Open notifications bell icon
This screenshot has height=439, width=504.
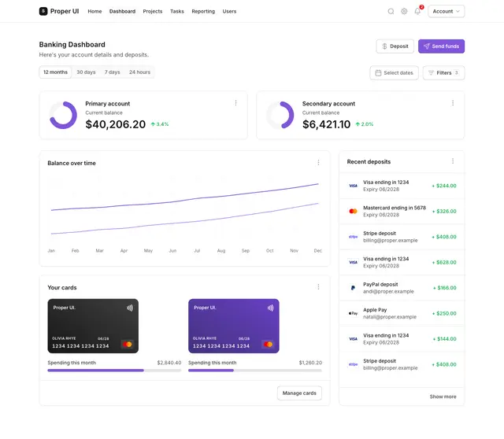[x=417, y=11]
